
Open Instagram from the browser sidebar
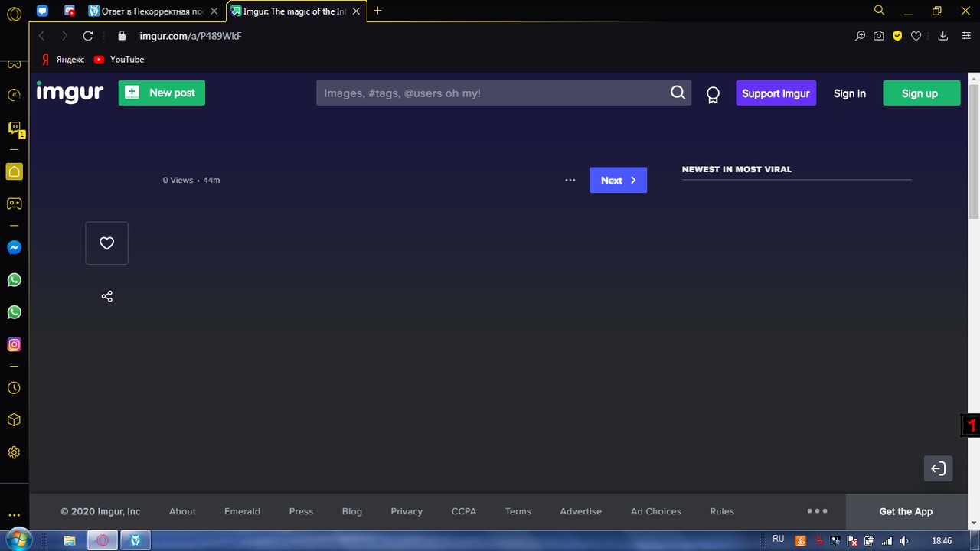(14, 344)
